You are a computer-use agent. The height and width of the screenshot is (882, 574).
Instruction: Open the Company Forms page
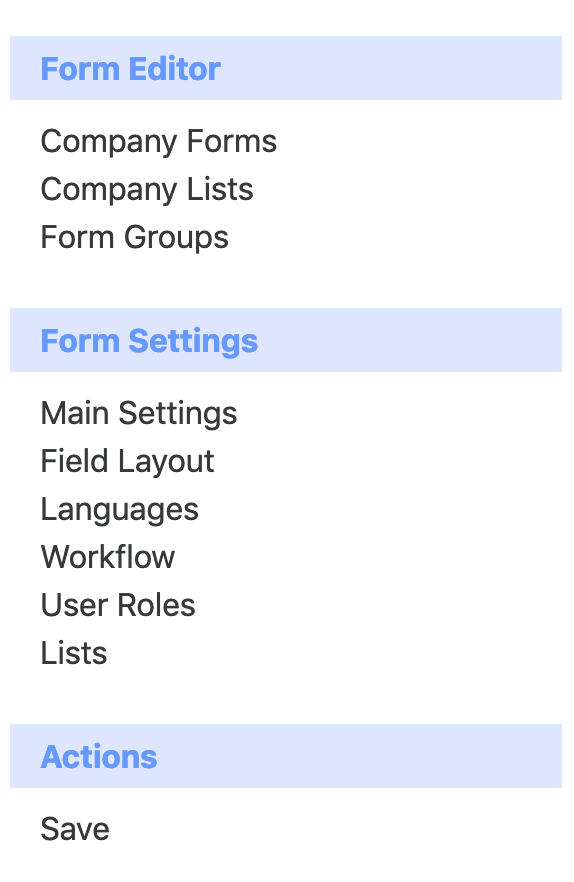[158, 141]
